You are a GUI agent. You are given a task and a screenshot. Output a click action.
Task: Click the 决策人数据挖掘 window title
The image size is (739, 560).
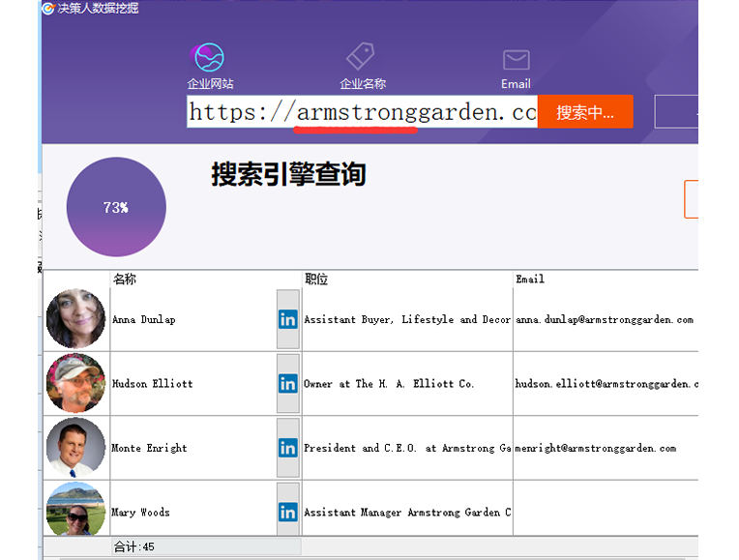pos(98,9)
